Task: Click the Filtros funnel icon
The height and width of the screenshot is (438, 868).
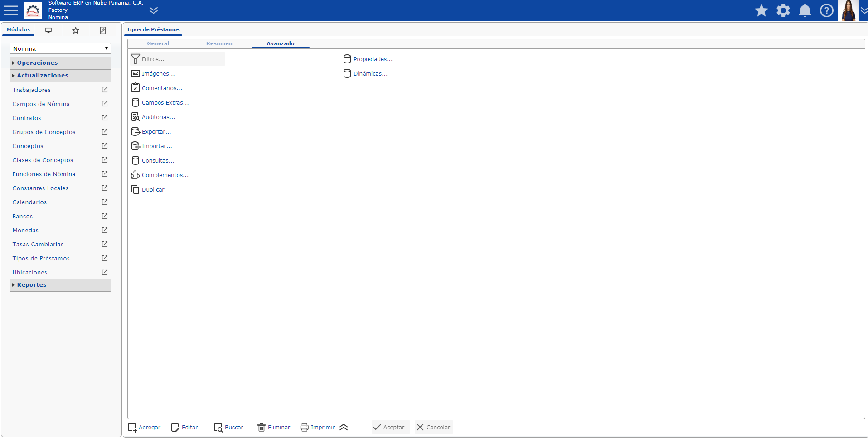Action: tap(136, 59)
